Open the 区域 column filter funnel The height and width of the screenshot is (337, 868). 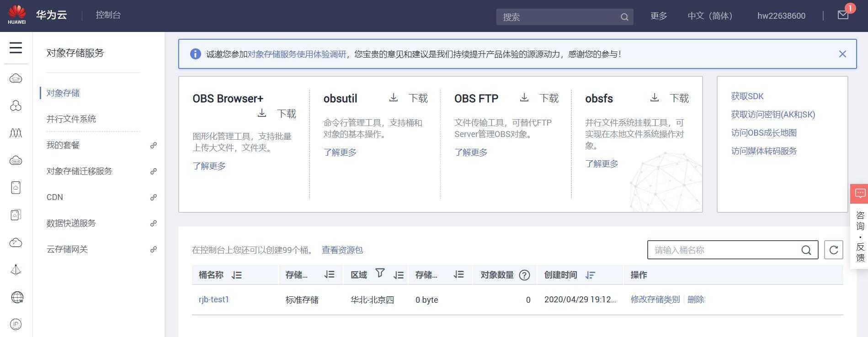[380, 273]
